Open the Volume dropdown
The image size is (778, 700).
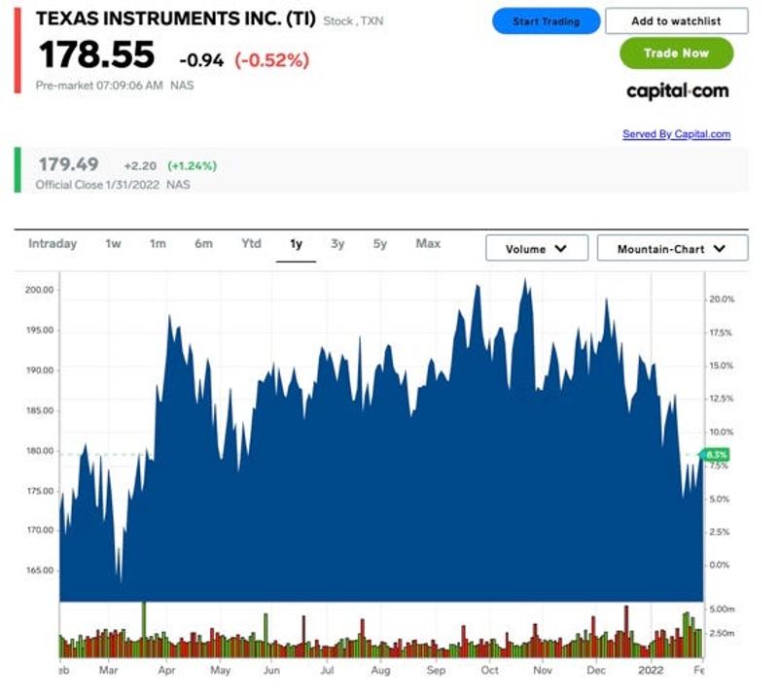point(537,248)
